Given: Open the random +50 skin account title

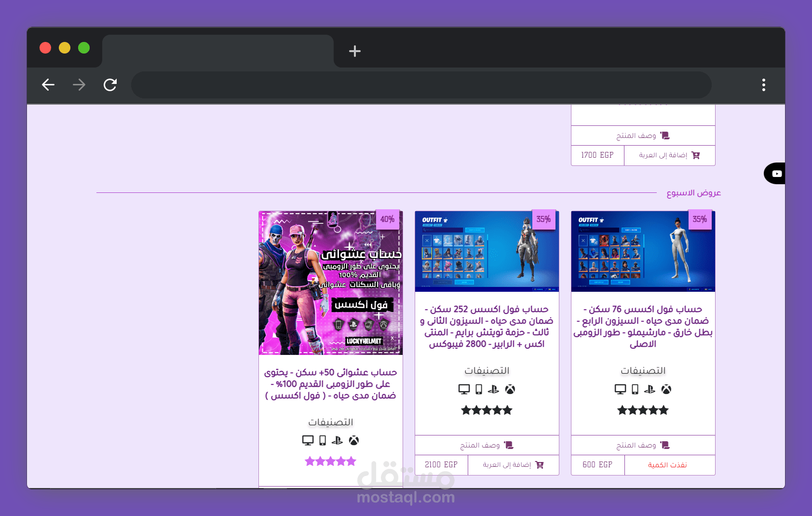Looking at the screenshot, I should [x=331, y=384].
